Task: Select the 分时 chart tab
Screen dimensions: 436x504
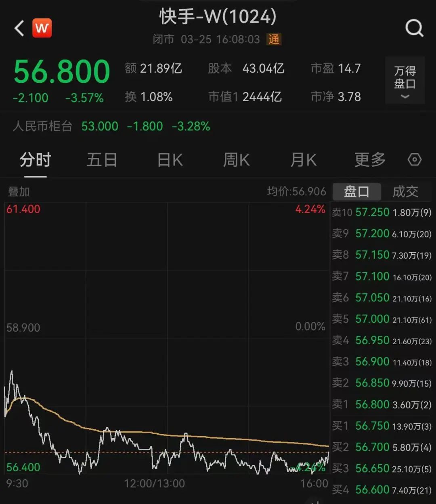Action: coord(36,160)
